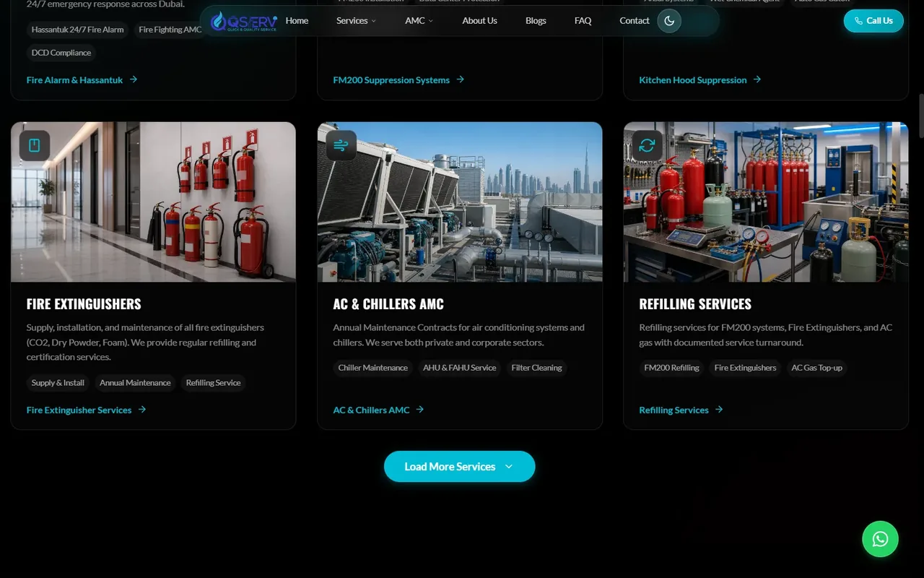
Task: Click arrow next to FM200 Suppression Systems
Action: pyautogui.click(x=461, y=79)
